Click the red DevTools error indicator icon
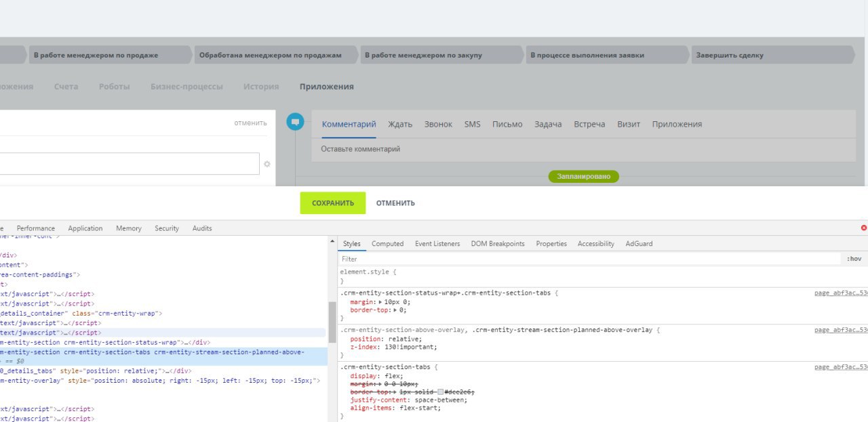 pyautogui.click(x=863, y=228)
